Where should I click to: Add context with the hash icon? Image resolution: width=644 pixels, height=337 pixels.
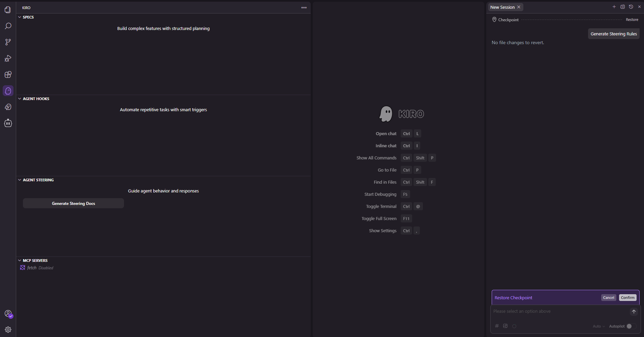point(497,326)
